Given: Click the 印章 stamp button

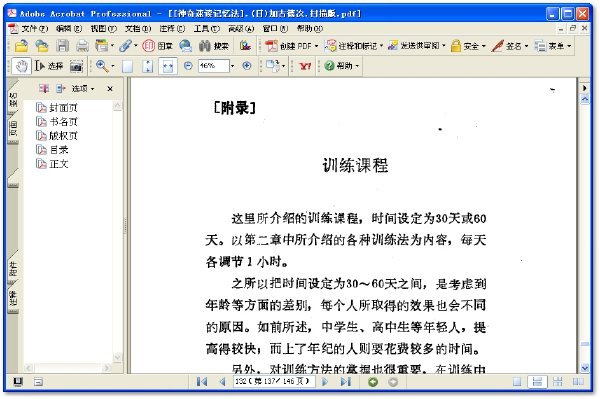Looking at the screenshot, I should pyautogui.click(x=157, y=46).
